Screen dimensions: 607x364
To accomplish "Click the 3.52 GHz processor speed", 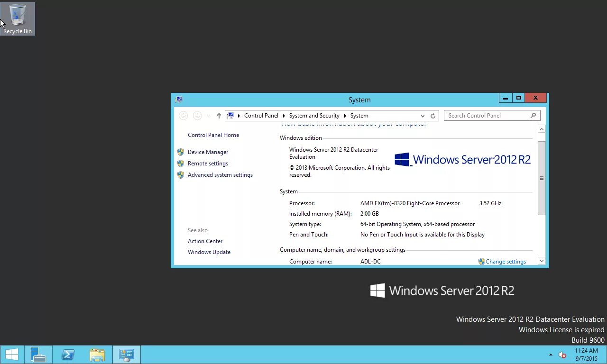I will pyautogui.click(x=490, y=203).
